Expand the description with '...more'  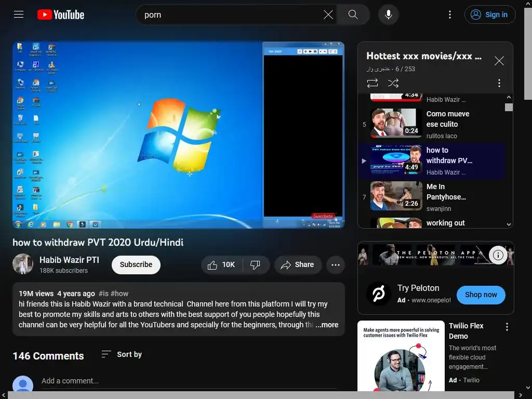327,325
